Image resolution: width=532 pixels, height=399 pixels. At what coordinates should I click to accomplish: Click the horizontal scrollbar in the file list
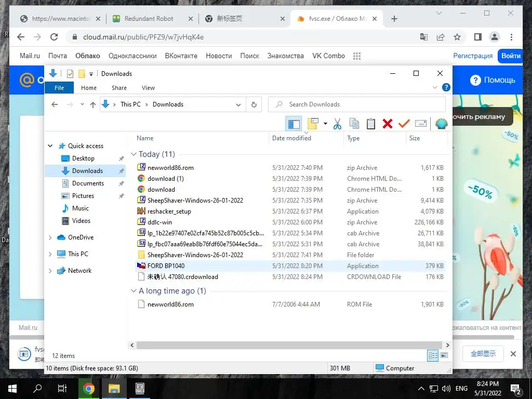[289, 345]
